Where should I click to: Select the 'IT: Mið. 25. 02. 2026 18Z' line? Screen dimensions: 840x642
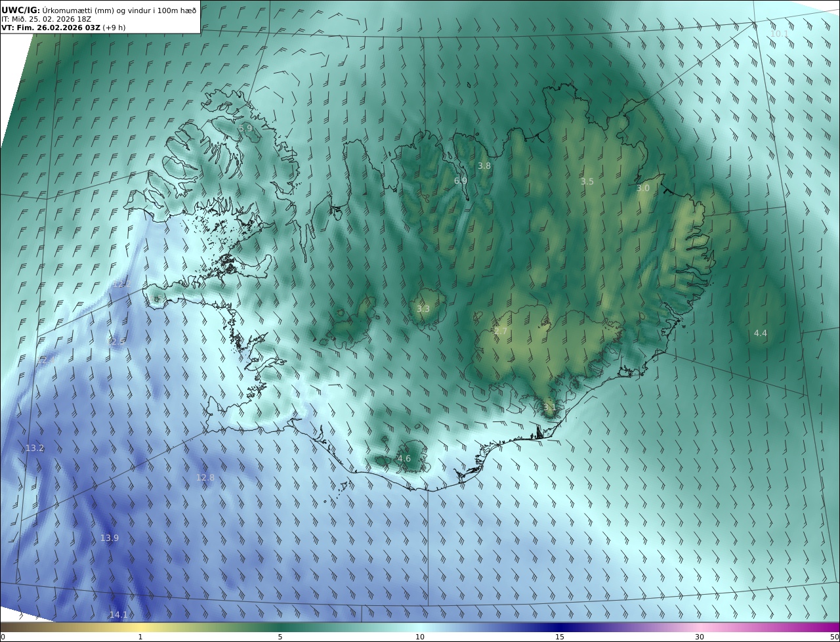pyautogui.click(x=46, y=19)
